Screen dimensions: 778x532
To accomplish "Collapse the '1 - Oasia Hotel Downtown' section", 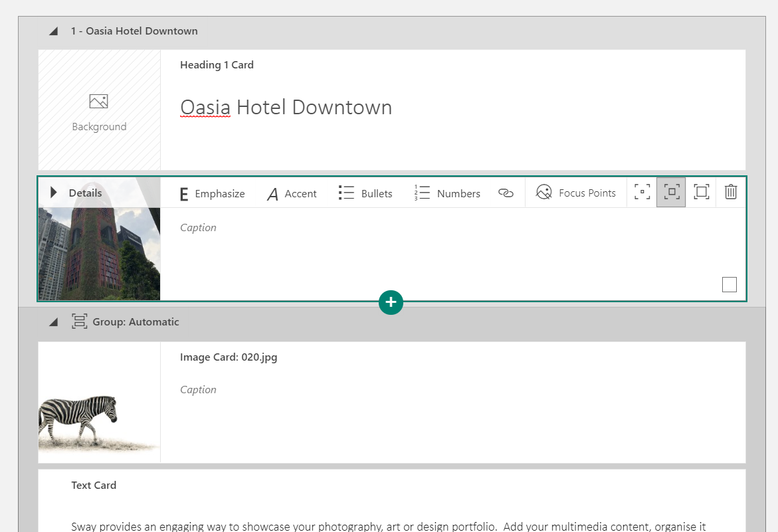I will 54,31.
